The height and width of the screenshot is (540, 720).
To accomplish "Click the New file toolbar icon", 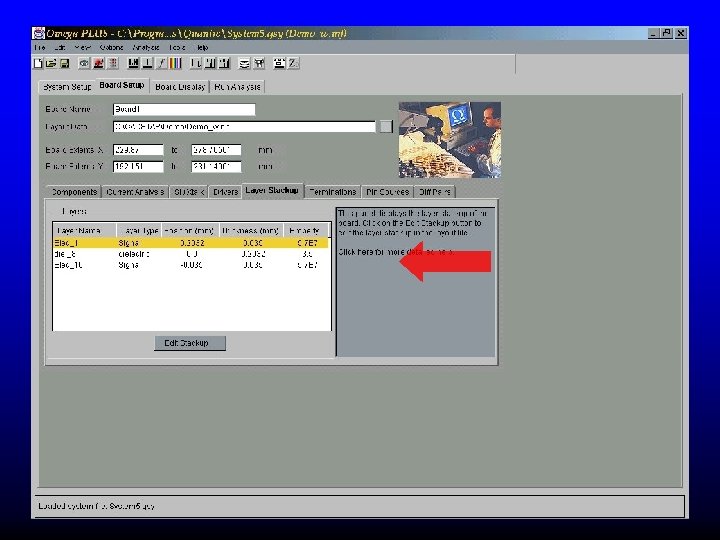I will (38, 63).
